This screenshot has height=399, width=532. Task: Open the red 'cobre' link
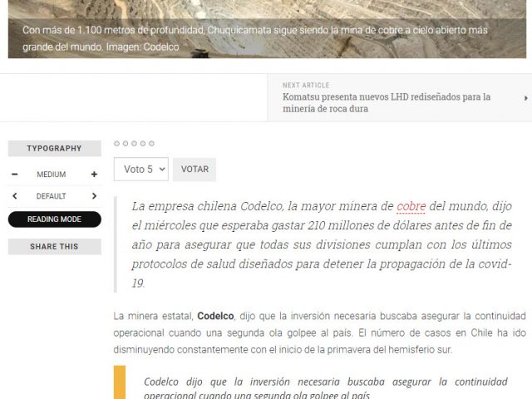coord(411,206)
